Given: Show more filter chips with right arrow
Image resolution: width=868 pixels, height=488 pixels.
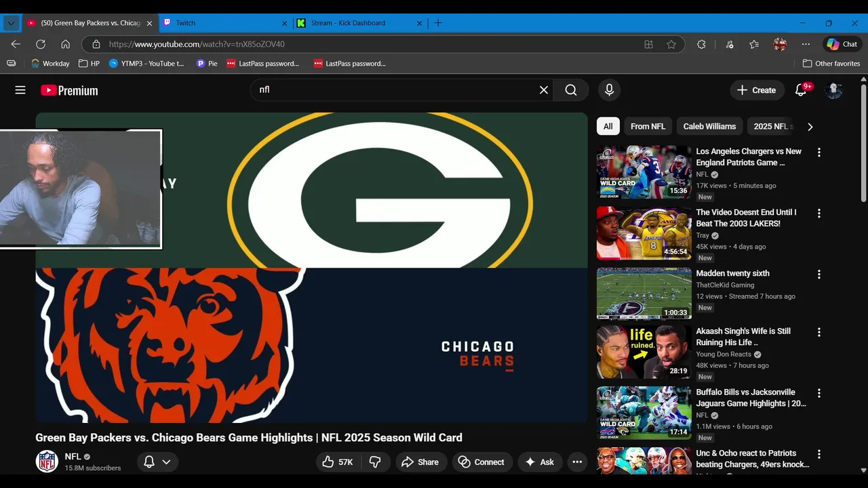Looking at the screenshot, I should click(810, 127).
